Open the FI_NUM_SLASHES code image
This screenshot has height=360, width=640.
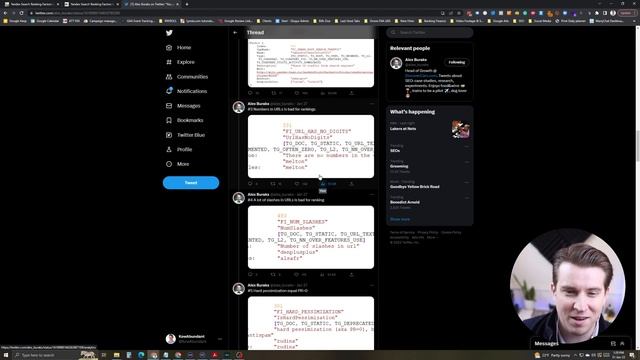311,237
